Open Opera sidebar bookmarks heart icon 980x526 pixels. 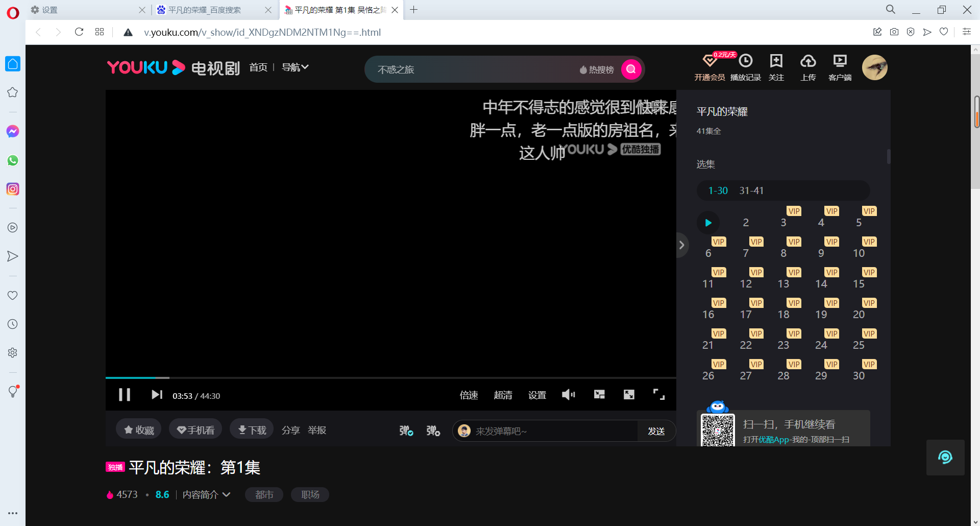click(13, 295)
